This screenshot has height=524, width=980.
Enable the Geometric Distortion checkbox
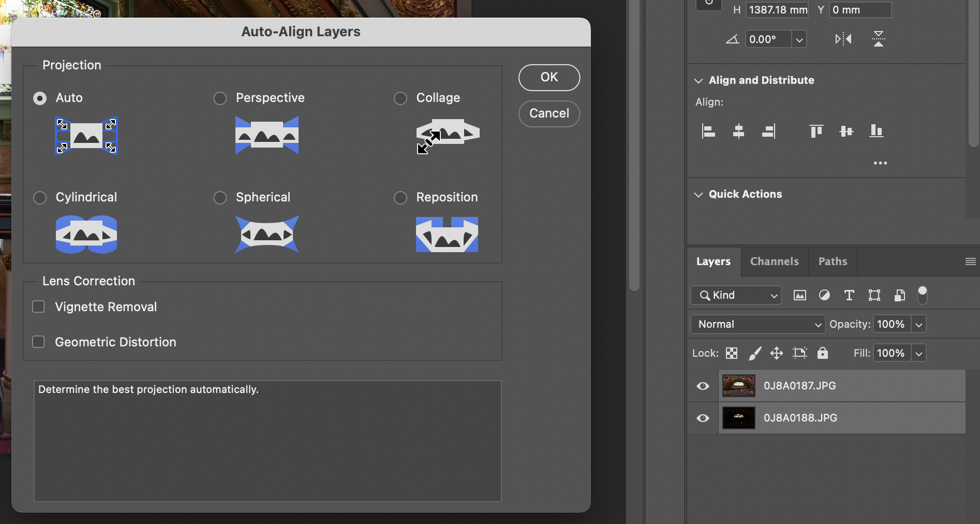tap(39, 342)
